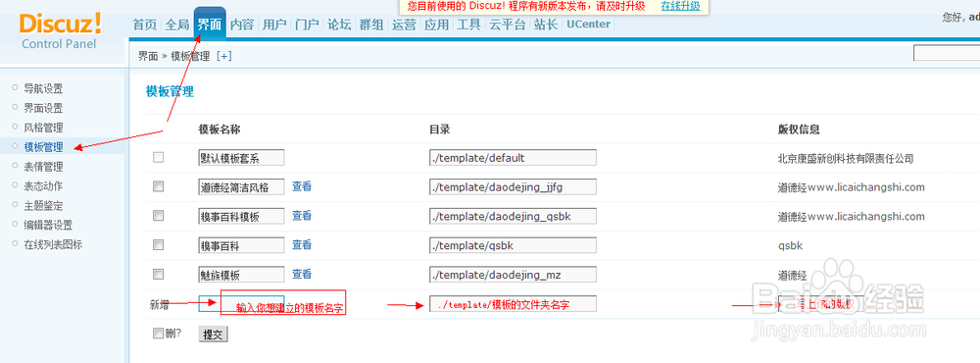980x363 pixels.
Task: Click the 模板名称 column header
Action: pos(220,130)
